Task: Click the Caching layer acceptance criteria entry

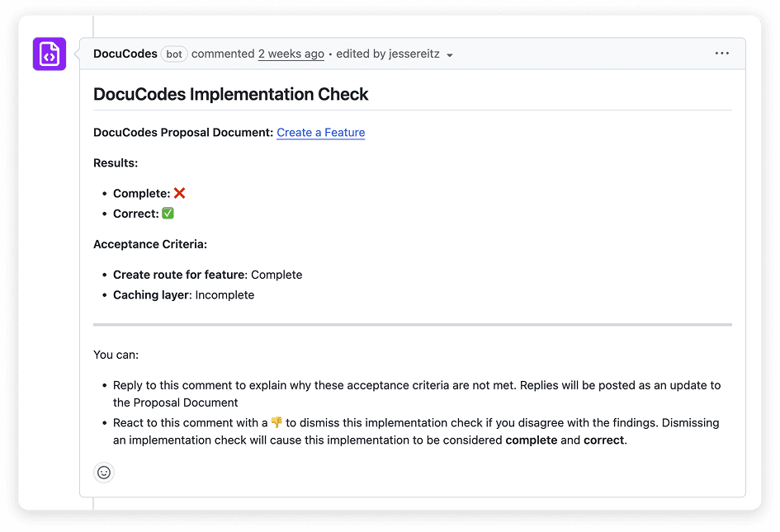Action: 183,294
